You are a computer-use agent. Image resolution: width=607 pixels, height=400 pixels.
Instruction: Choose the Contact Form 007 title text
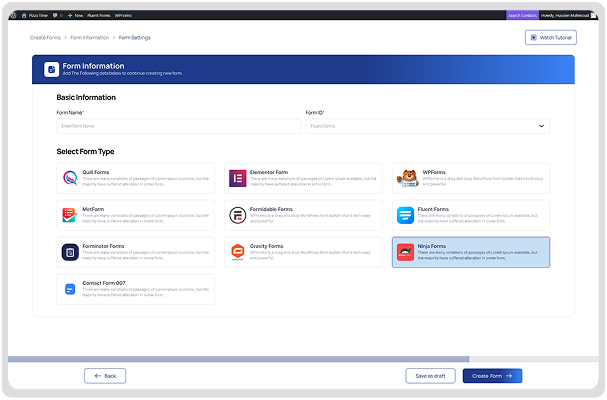pyautogui.click(x=103, y=283)
